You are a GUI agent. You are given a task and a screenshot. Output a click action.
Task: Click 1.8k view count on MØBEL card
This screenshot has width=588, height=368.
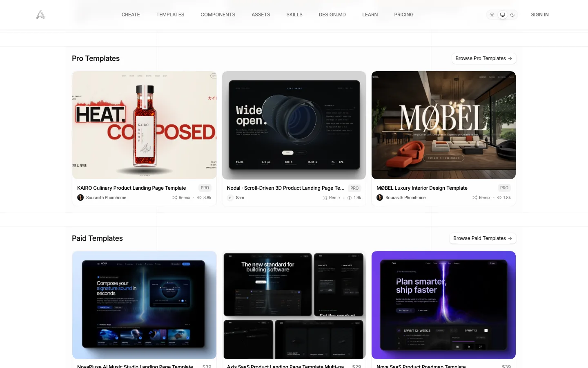tap(507, 197)
